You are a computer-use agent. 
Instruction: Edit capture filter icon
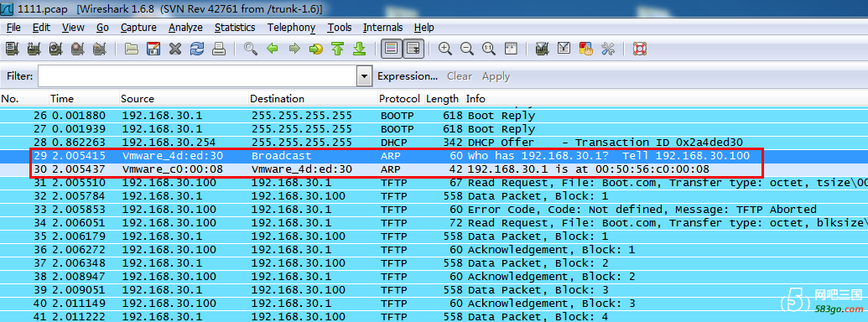coord(543,49)
